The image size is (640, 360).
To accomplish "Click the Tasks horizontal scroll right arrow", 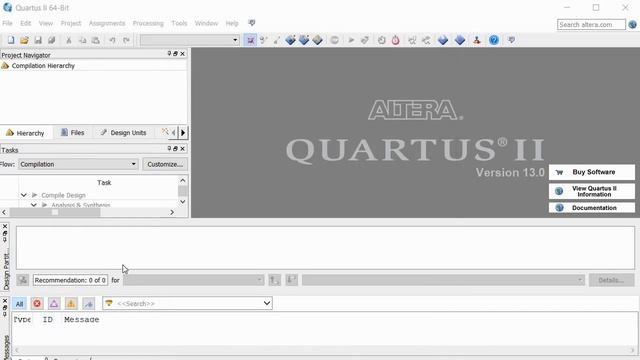I will click(172, 212).
